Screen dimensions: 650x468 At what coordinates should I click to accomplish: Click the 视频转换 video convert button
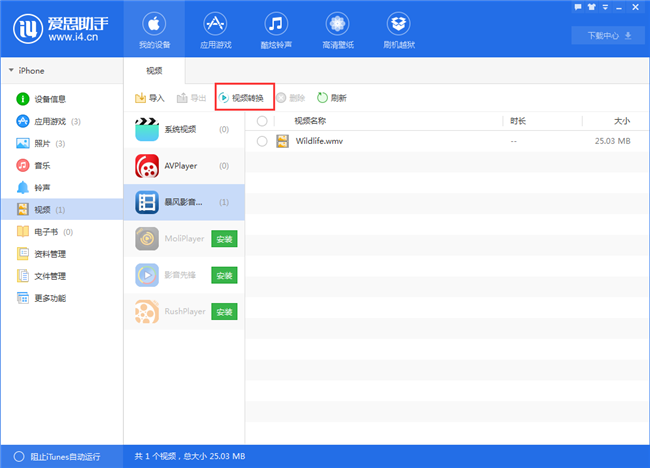point(241,98)
